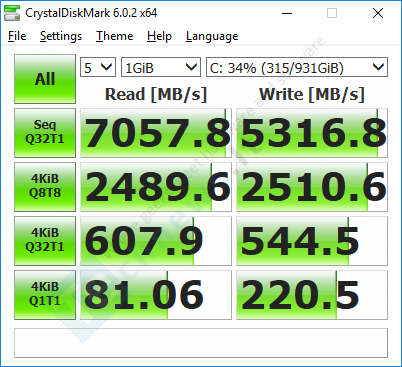
Task: Click the Seq read result 7057.8
Action: 156,133
